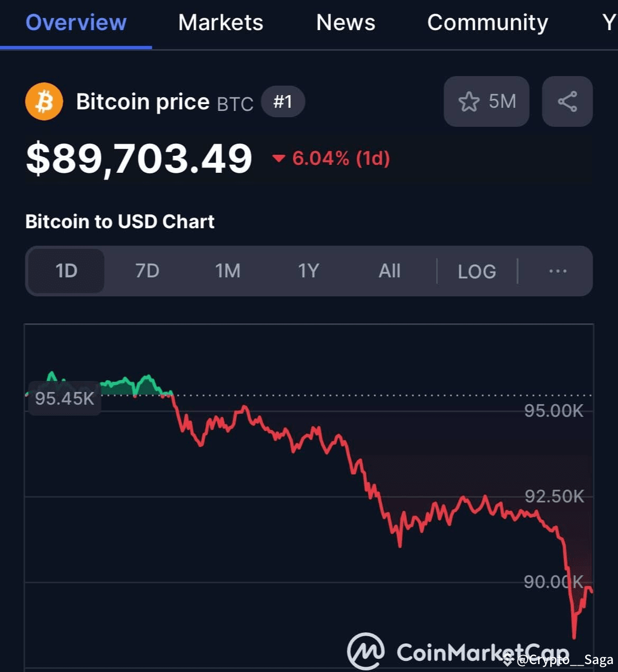This screenshot has width=618, height=672.
Task: Click the CoinMarketCap logo watermark
Action: coord(458,651)
